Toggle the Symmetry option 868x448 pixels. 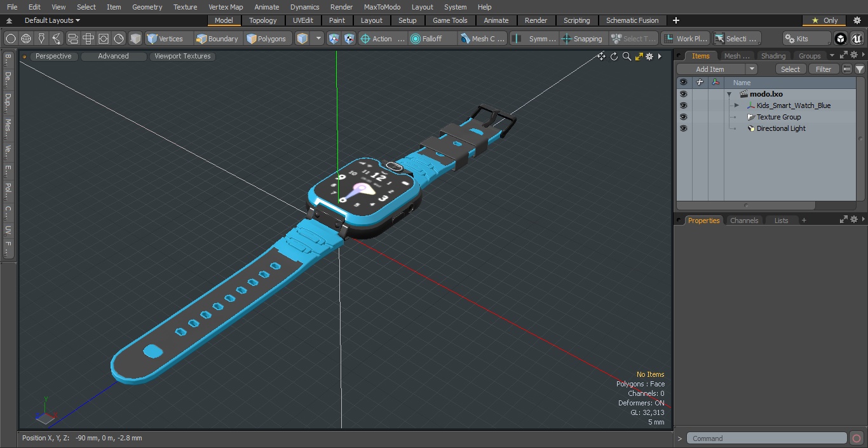point(534,39)
